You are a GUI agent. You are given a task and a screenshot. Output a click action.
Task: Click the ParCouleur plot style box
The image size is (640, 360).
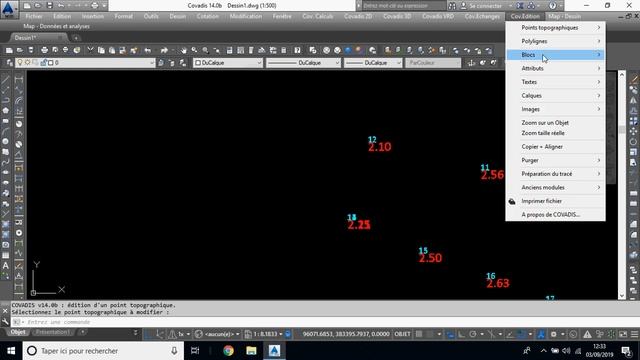433,63
